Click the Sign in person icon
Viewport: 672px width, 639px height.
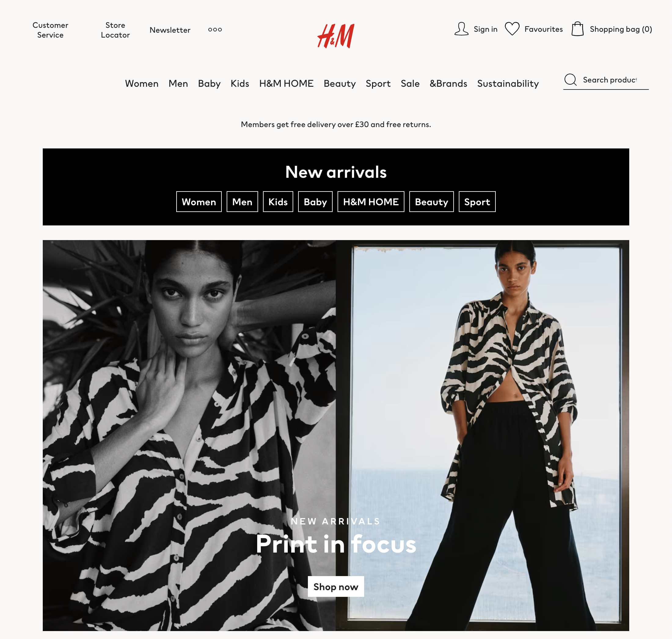[x=461, y=29]
